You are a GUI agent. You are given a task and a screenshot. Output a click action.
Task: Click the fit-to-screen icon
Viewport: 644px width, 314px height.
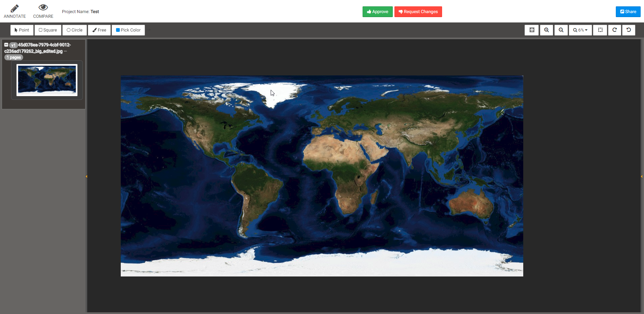532,30
